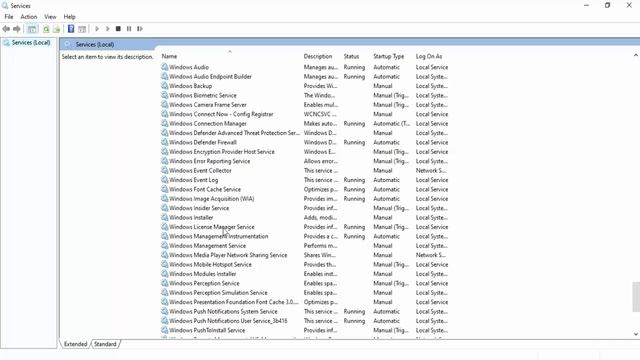Click the Forward arrow toolbar icon
The image size is (640, 360).
click(x=17, y=29)
